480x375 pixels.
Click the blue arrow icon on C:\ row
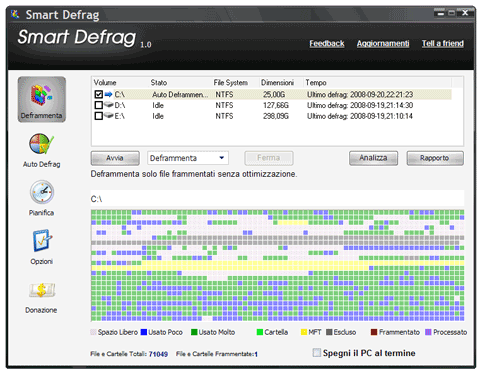108,94
